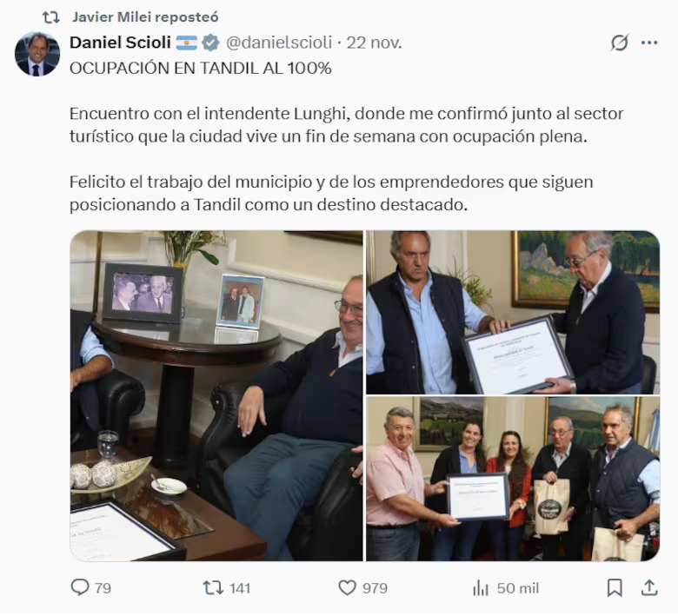The image size is (678, 616).
Task: Open the top-right photo with framed certificate
Action: pos(513,315)
